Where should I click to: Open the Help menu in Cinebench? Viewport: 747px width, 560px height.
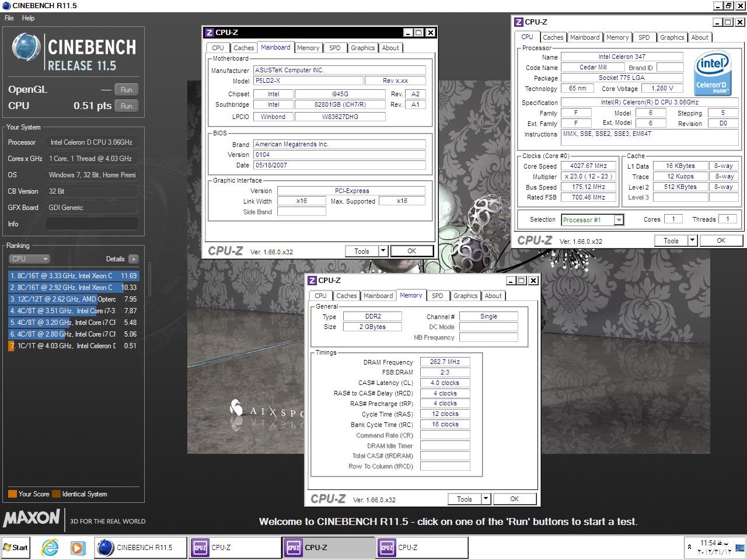coord(28,18)
